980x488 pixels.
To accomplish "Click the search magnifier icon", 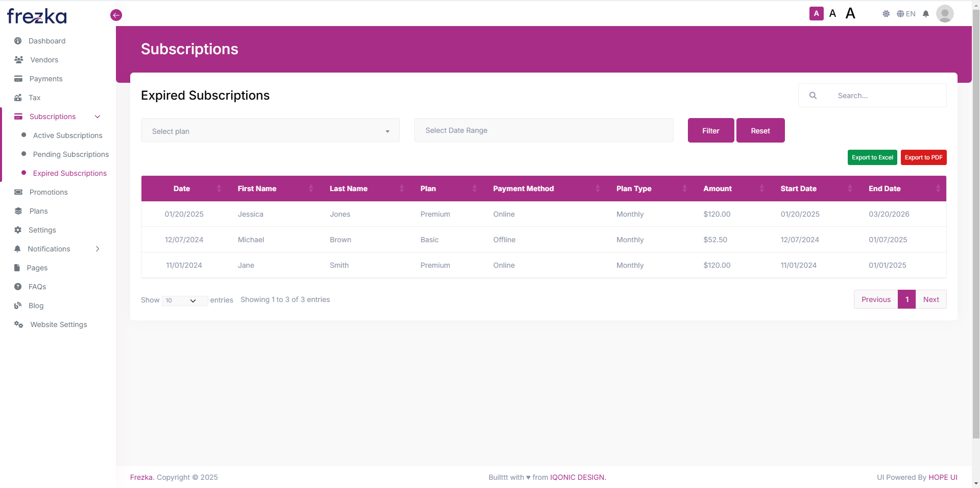I will [813, 96].
